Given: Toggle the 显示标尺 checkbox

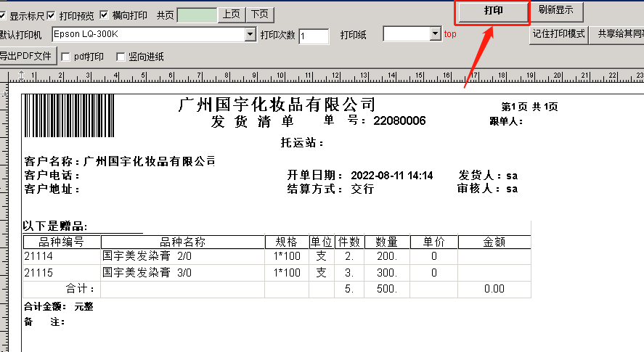Looking at the screenshot, I should point(3,15).
